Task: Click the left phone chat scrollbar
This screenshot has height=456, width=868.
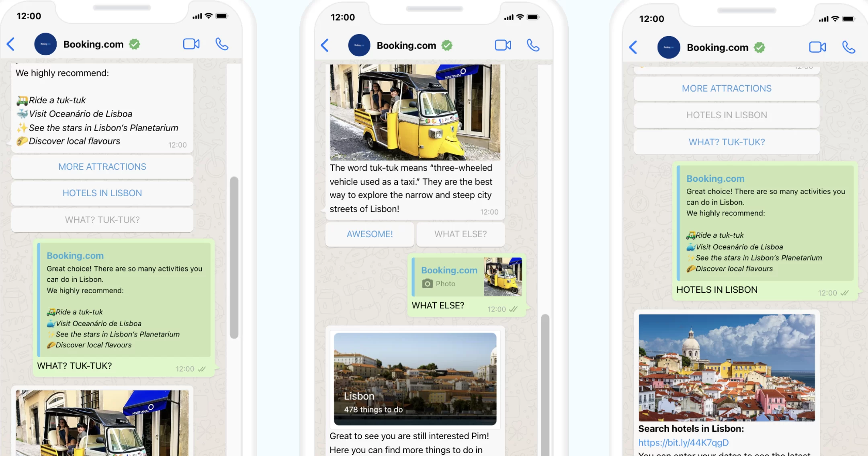Action: (x=234, y=257)
